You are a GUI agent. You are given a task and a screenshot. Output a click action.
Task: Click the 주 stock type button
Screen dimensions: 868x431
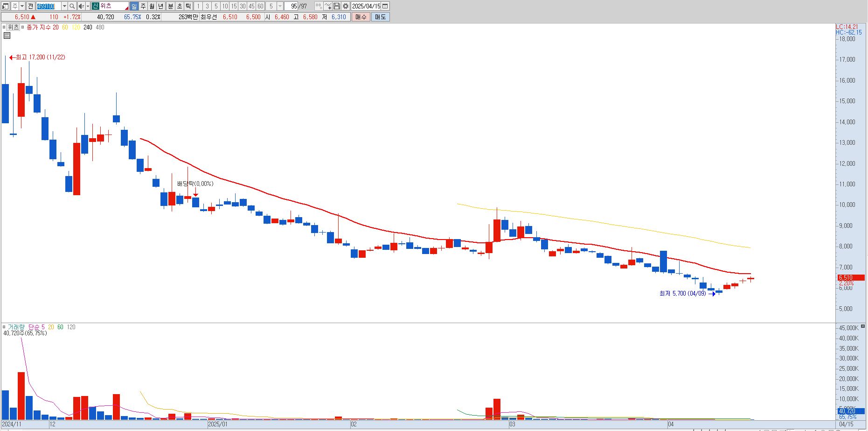tap(14, 6)
